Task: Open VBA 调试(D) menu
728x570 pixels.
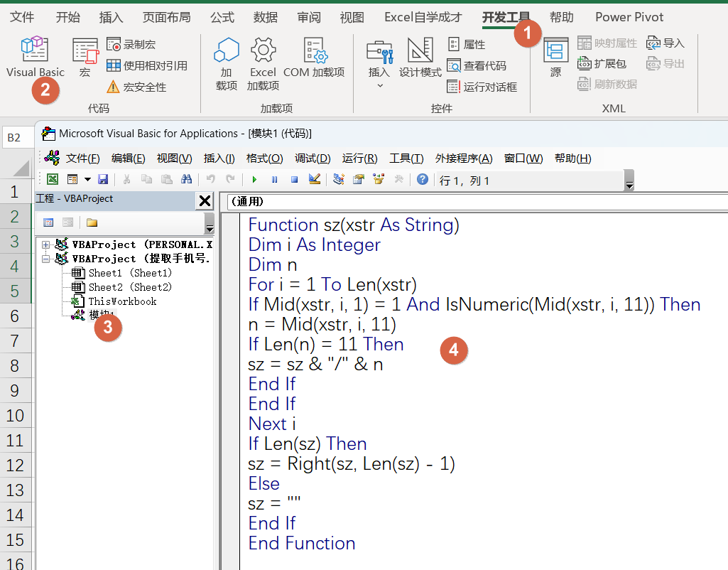Action: pyautogui.click(x=313, y=158)
